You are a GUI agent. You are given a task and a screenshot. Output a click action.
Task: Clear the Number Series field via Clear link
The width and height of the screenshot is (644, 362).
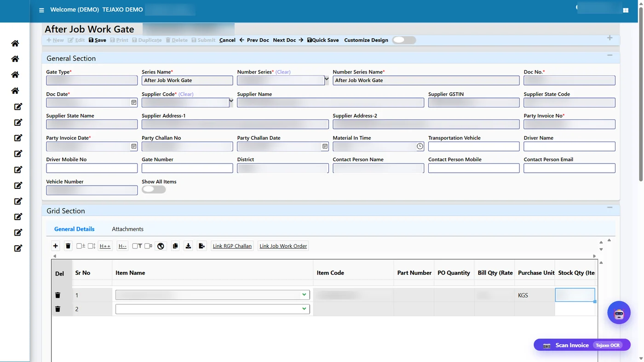coord(283,72)
